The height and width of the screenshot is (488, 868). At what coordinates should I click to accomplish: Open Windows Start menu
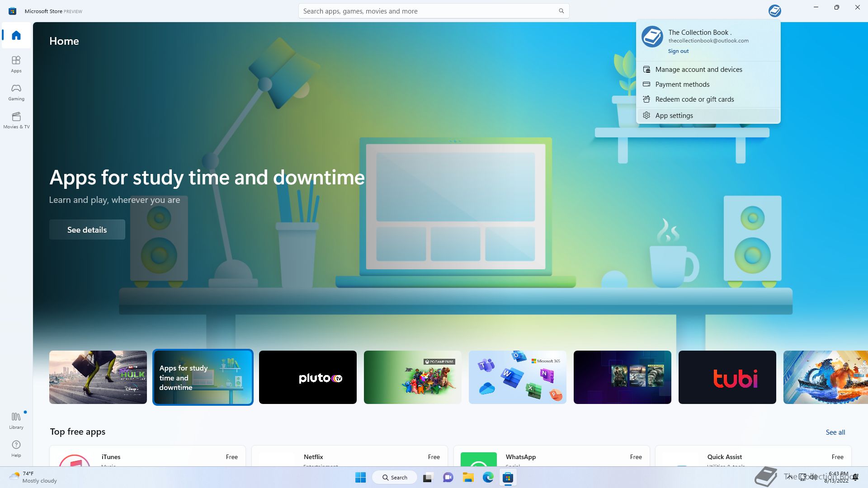(x=360, y=477)
